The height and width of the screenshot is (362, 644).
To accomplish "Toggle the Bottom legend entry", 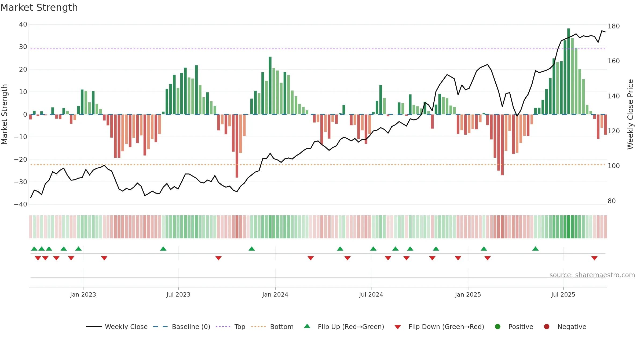I will pyautogui.click(x=272, y=327).
